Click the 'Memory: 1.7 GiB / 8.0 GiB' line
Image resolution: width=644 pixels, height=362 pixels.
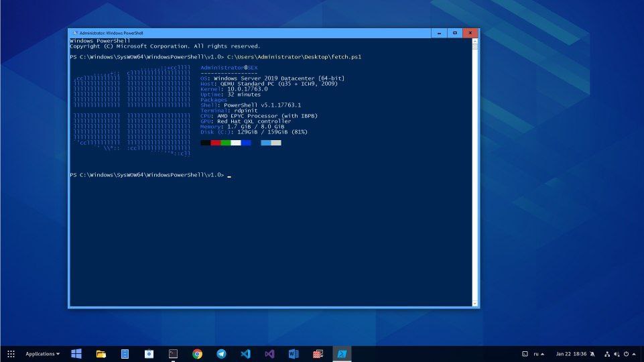point(243,127)
